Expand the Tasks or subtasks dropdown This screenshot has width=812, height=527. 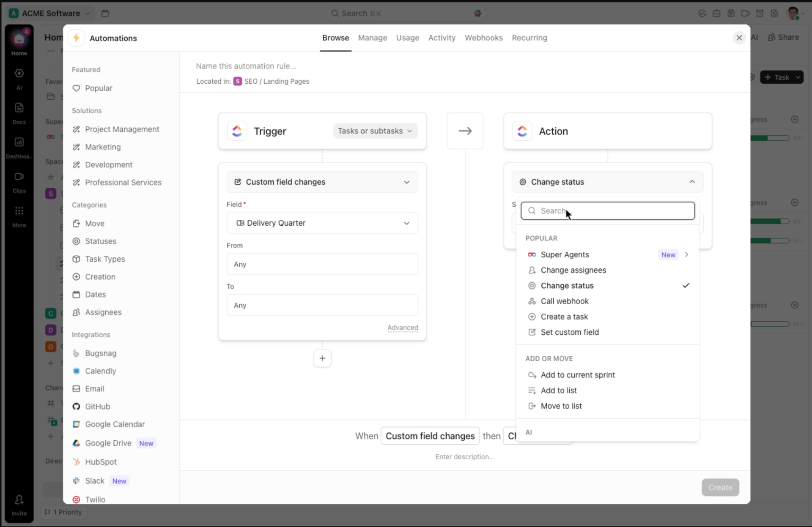click(375, 131)
